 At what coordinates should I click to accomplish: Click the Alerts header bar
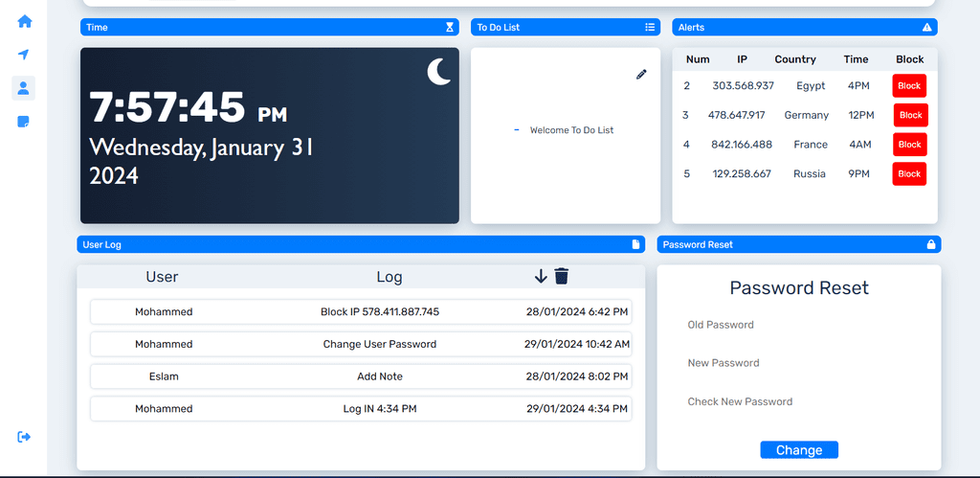click(x=804, y=27)
